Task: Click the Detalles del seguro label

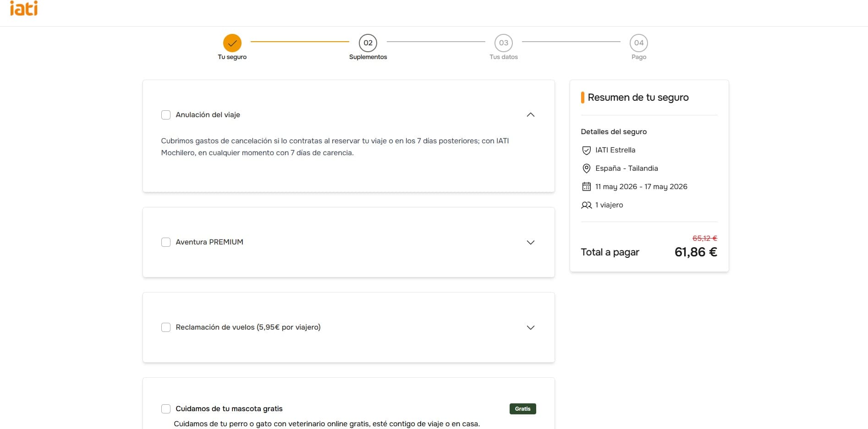Action: click(x=614, y=132)
